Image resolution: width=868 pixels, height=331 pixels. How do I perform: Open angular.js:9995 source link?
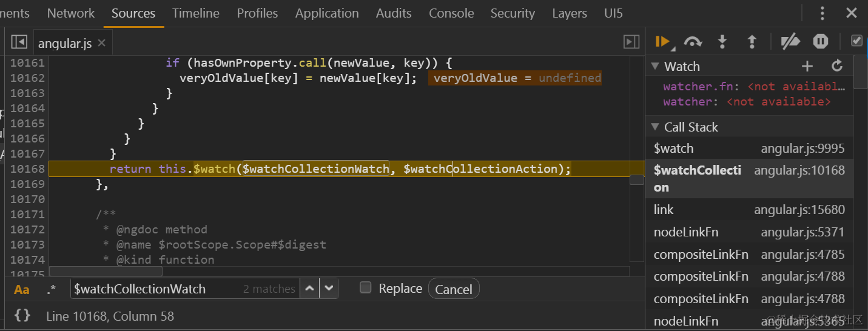point(802,149)
